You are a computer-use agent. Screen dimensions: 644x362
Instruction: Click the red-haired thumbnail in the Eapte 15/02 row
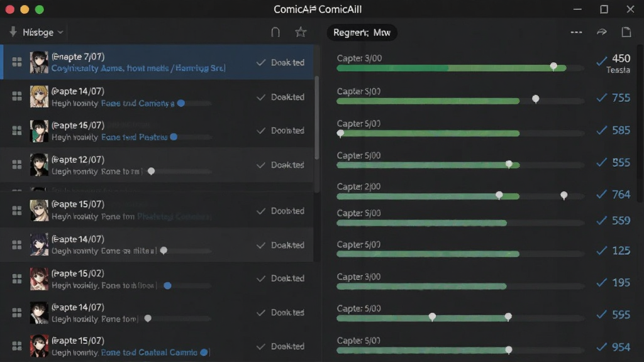39,278
